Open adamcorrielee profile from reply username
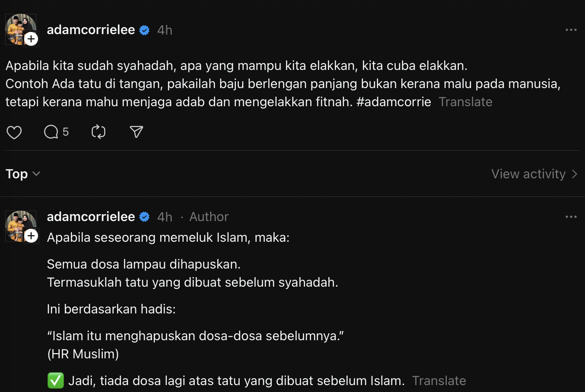This screenshot has width=585, height=392. [91, 216]
